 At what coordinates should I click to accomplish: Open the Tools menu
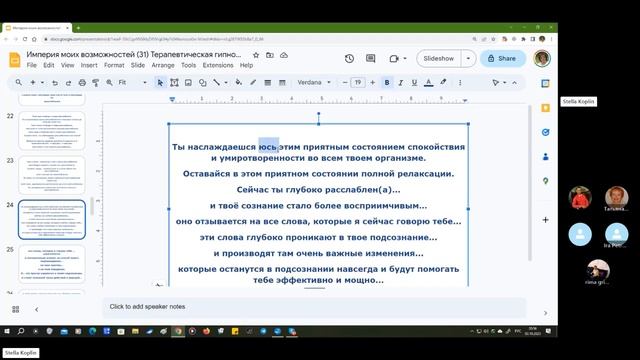[x=189, y=65]
